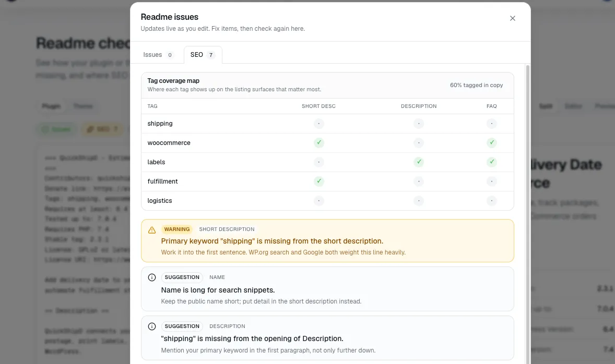
Task: Click shipping description empty dot
Action: click(x=419, y=124)
